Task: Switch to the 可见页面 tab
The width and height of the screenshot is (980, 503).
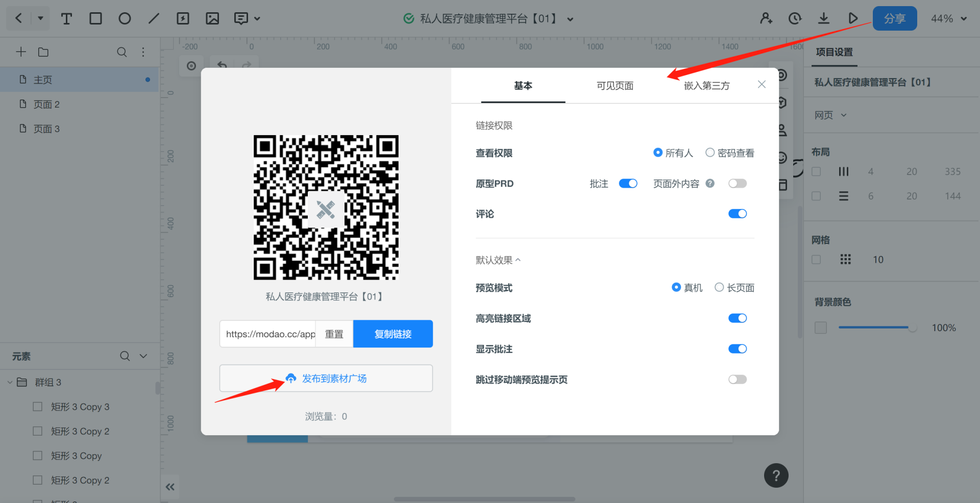Action: pos(615,86)
